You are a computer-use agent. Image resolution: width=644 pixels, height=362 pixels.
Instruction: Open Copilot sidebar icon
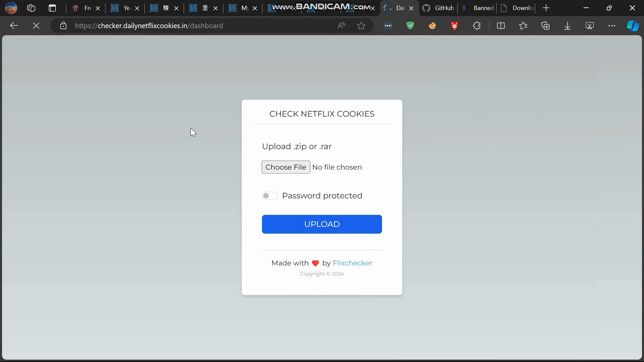633,26
